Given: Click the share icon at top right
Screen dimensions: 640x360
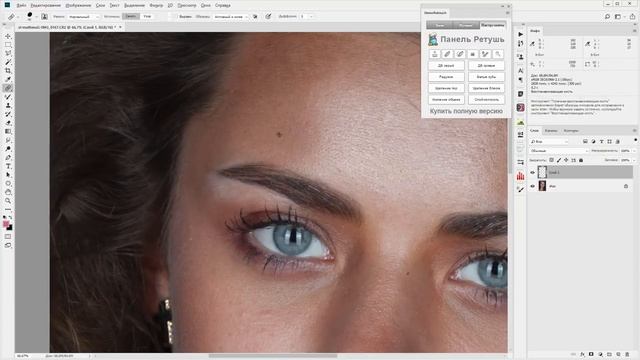Looking at the screenshot, I should click(x=632, y=16).
